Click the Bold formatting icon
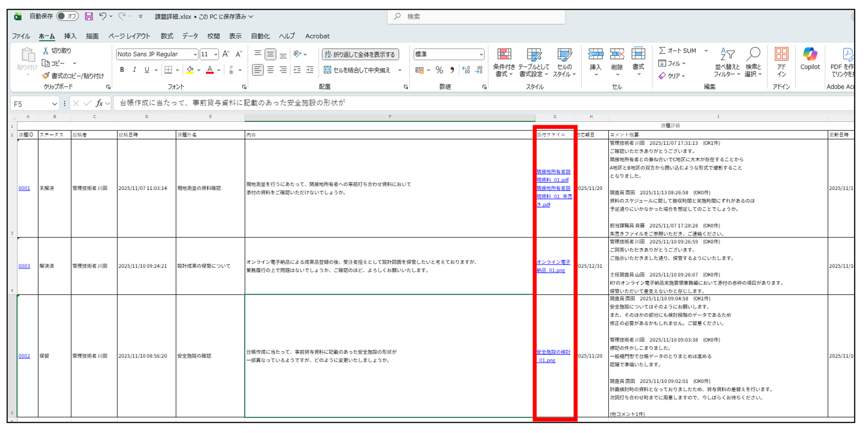 pos(122,70)
